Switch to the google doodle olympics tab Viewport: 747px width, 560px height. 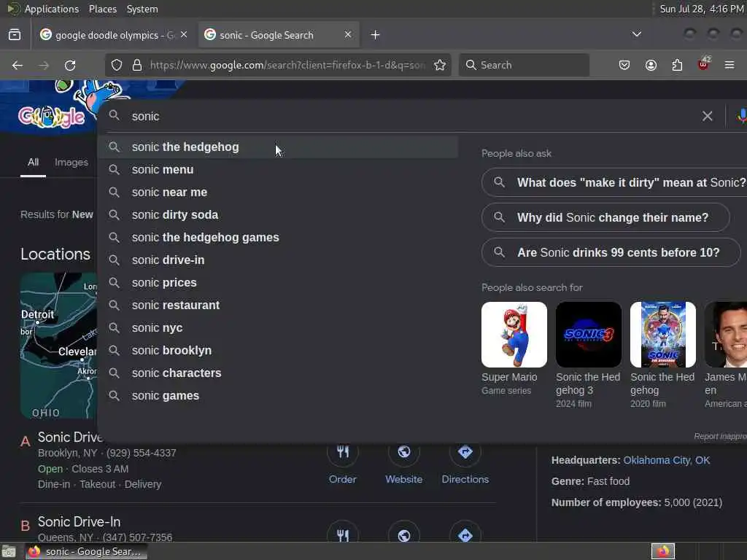pos(113,35)
